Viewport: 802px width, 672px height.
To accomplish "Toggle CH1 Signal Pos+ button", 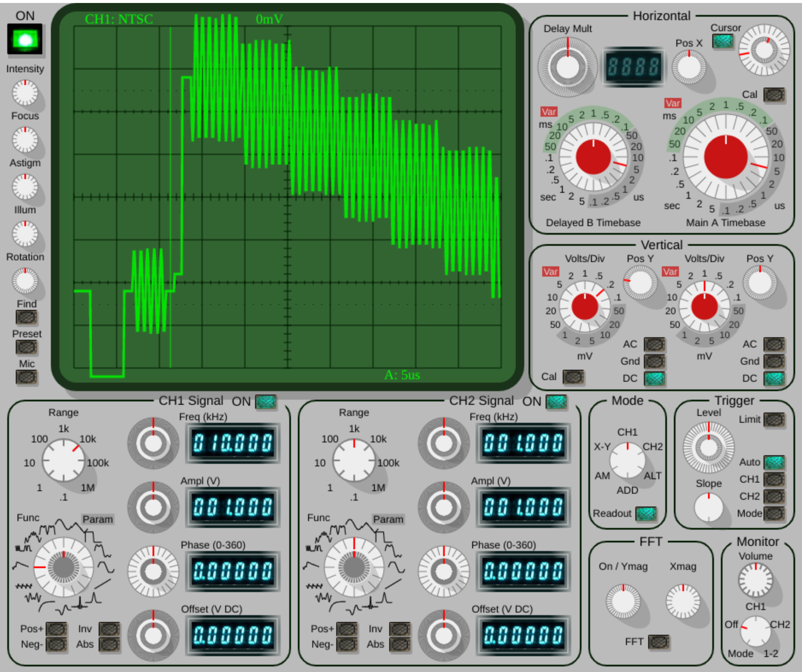I will pos(56,629).
